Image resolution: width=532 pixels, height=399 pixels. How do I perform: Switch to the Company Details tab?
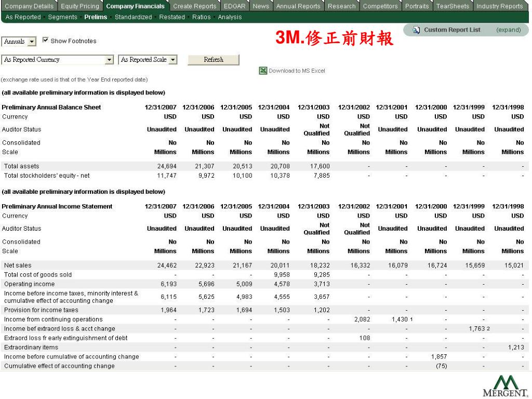click(29, 6)
